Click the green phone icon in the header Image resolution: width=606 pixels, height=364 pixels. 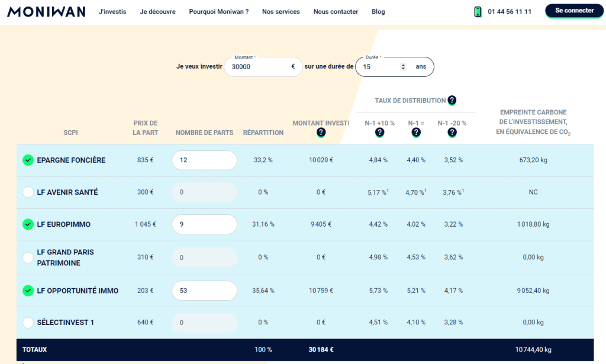(477, 11)
